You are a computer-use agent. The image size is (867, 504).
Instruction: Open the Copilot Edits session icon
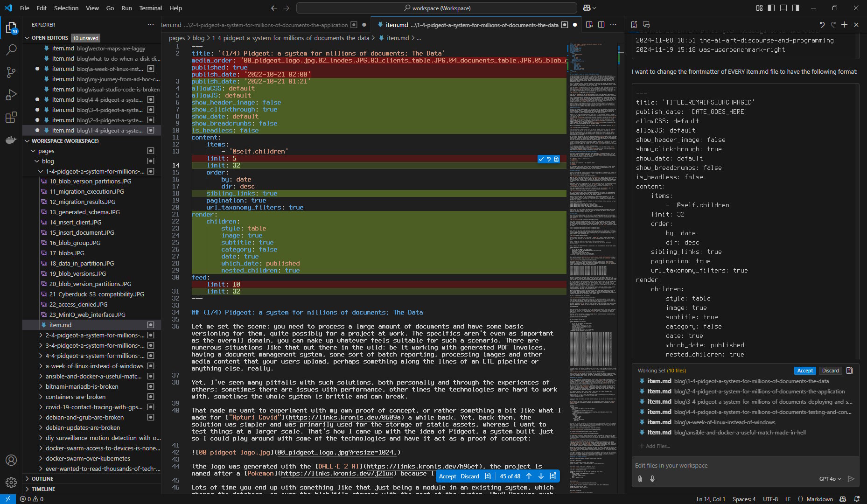coord(634,25)
